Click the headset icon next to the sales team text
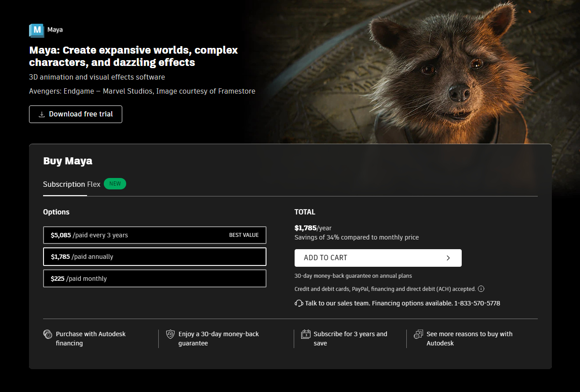 (x=299, y=303)
